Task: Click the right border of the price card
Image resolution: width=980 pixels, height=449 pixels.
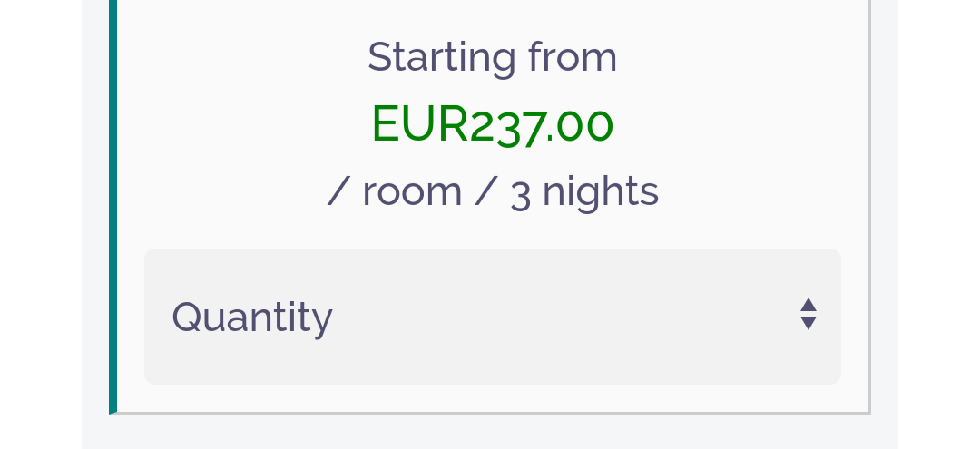Action: pos(869,209)
